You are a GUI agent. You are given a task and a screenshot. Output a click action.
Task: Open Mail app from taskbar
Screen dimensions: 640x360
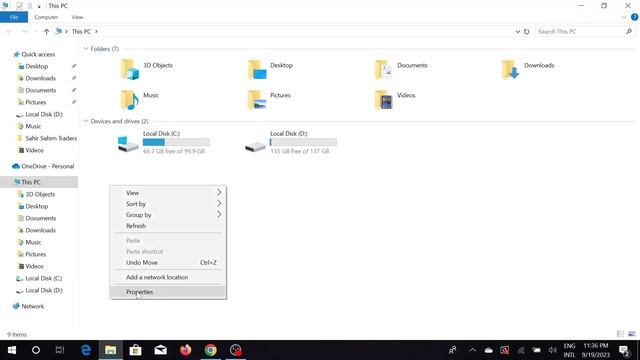pos(160,350)
